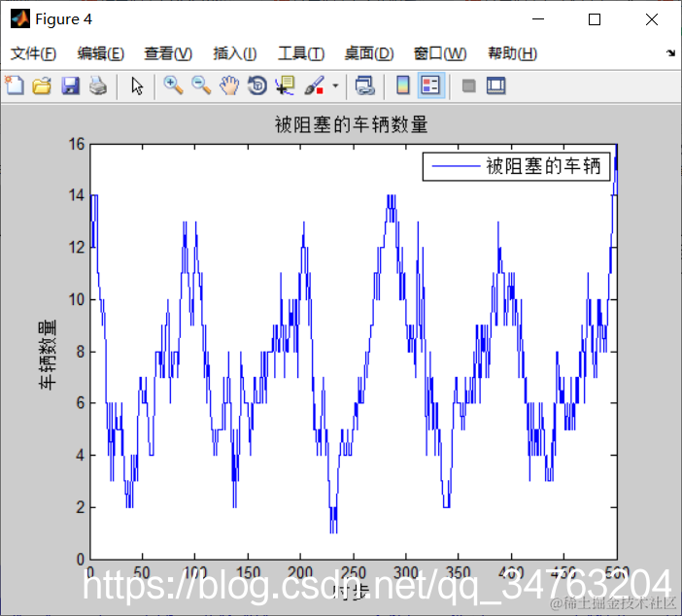
Task: Click the Hide Plot Tools icon
Action: (468, 86)
